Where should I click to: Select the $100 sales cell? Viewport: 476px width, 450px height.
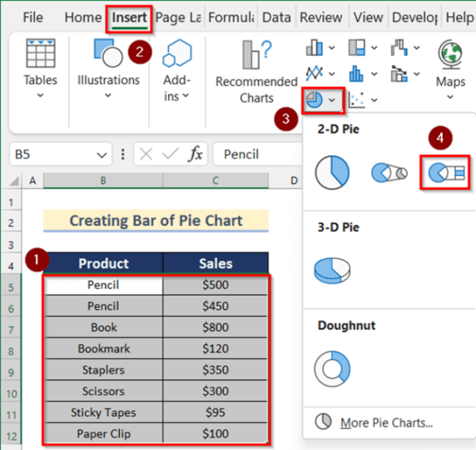point(216,433)
